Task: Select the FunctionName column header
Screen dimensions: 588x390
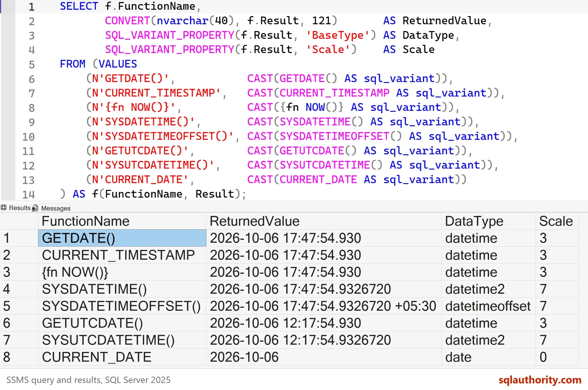Action: (x=122, y=221)
